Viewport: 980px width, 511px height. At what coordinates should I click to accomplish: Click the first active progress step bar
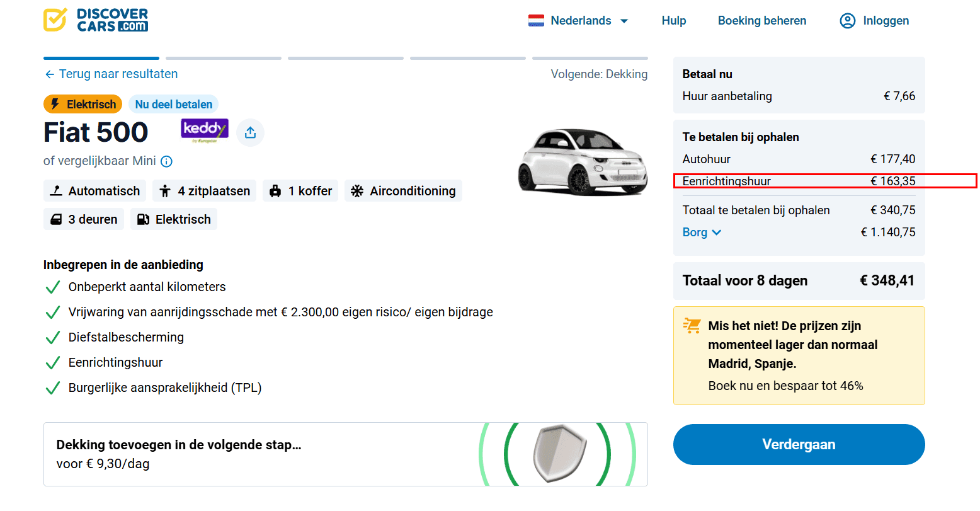(101, 58)
